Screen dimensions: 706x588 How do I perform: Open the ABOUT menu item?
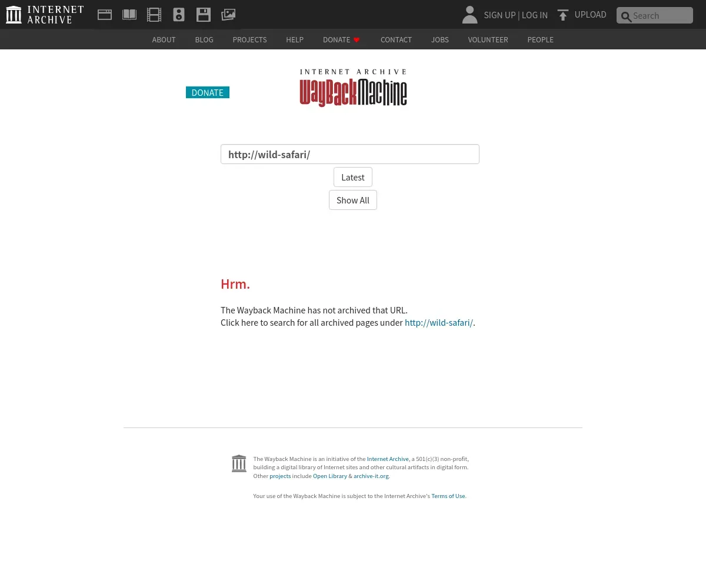[164, 39]
